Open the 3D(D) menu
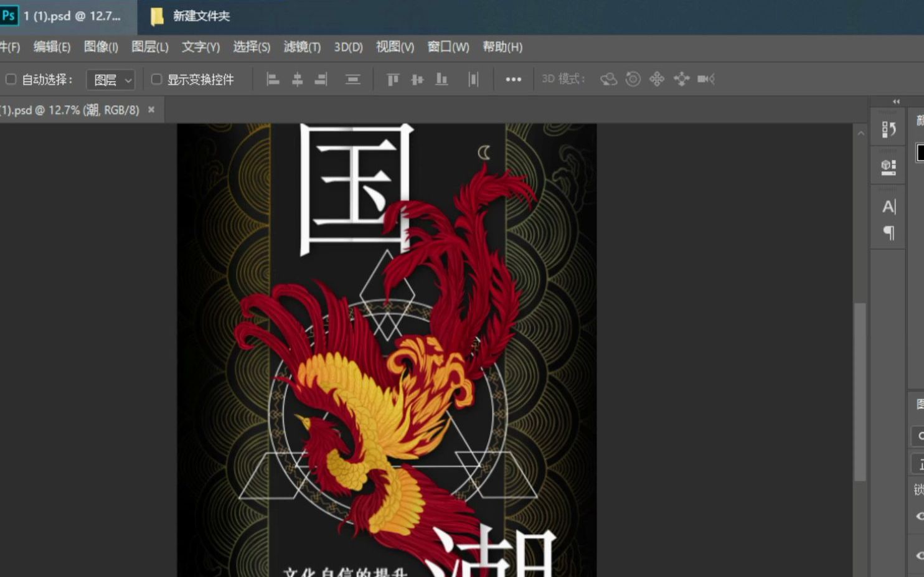The width and height of the screenshot is (924, 577). 348,47
